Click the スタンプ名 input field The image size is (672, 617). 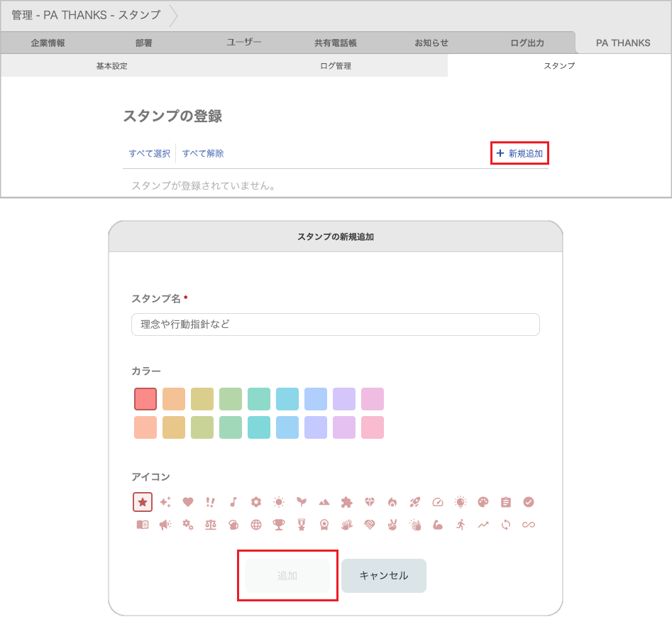pos(334,324)
